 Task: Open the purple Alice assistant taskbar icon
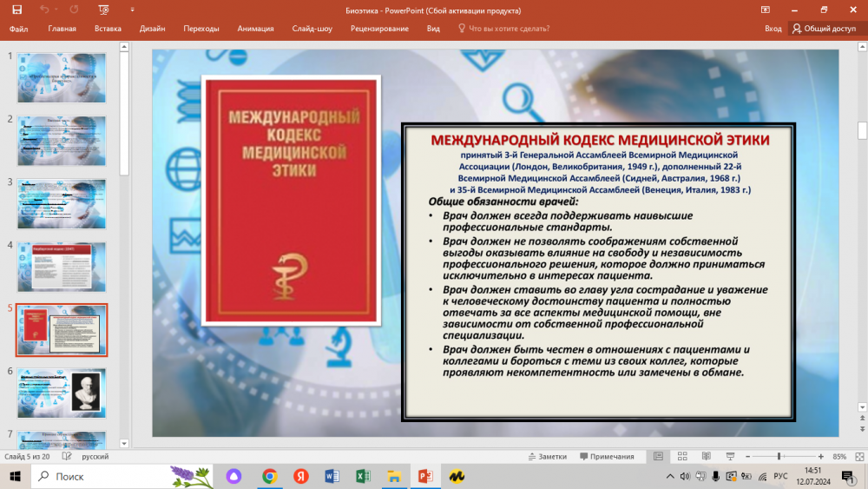233,476
